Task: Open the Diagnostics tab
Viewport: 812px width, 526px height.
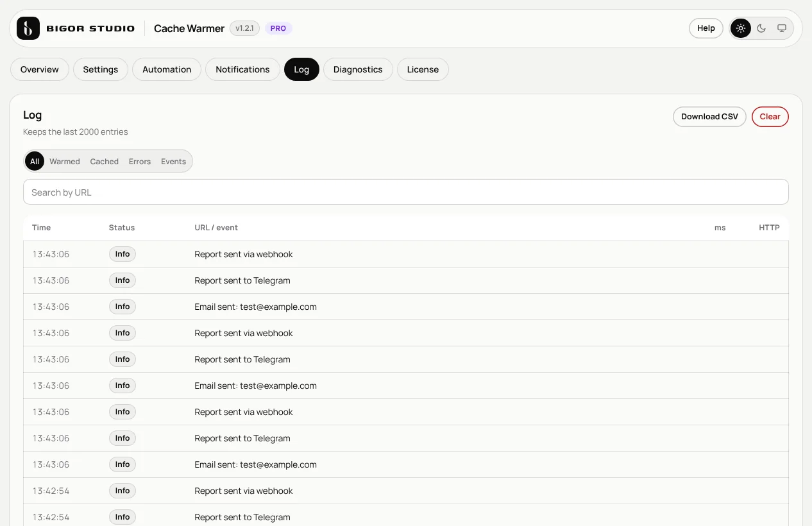Action: click(358, 69)
